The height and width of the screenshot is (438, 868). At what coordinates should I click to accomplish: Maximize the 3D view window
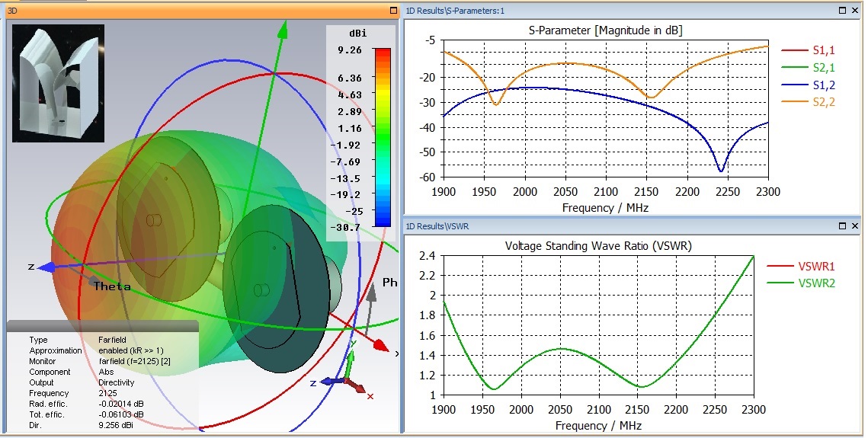coord(393,11)
